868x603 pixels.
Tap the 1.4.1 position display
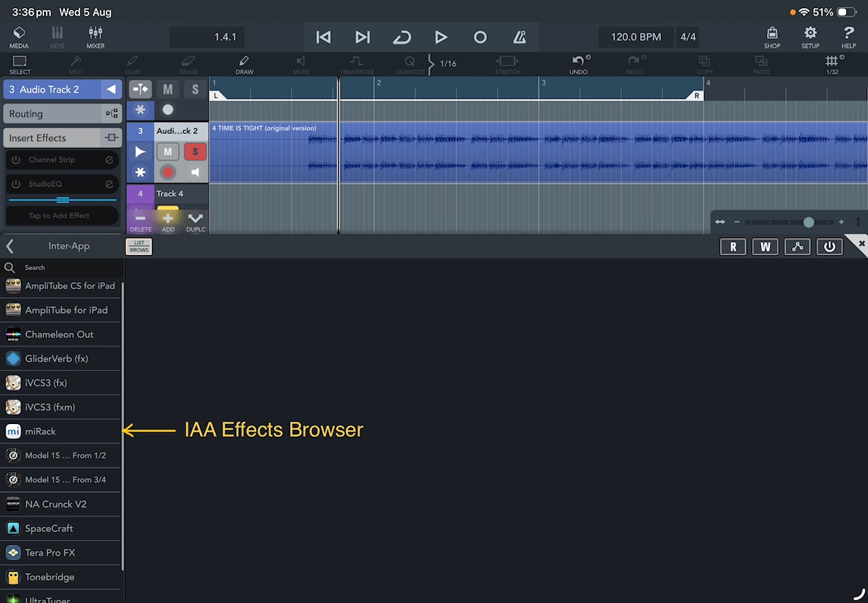pyautogui.click(x=207, y=37)
